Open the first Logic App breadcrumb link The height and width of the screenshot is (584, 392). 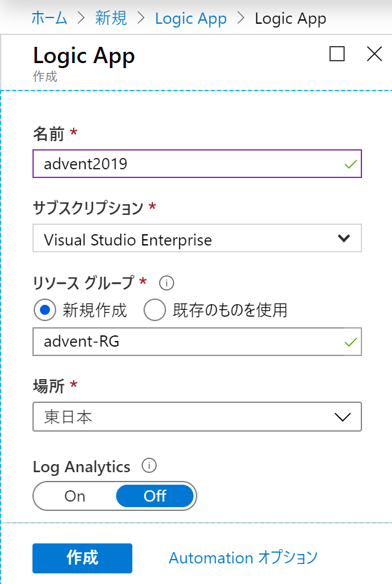[x=191, y=18]
